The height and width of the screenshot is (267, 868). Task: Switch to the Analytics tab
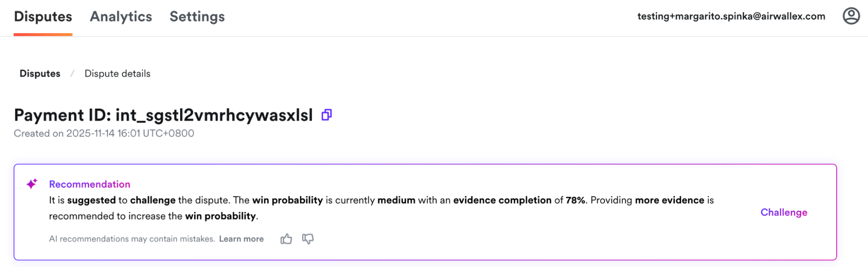coord(121,17)
